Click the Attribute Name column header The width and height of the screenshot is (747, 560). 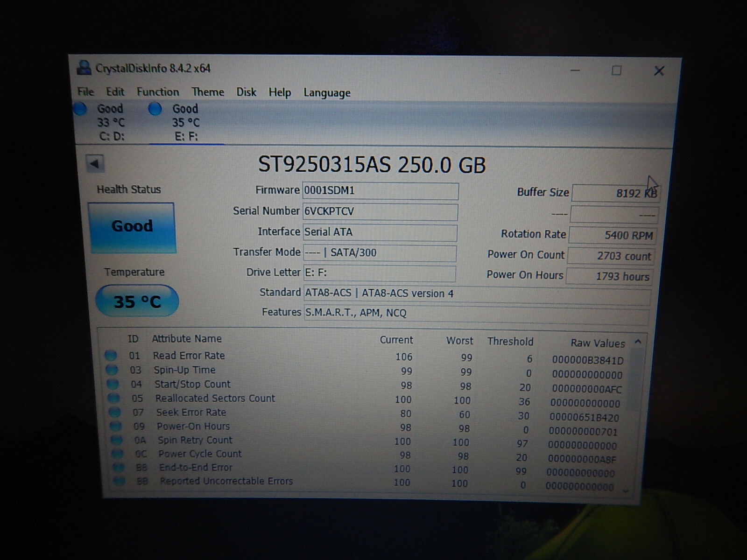(x=187, y=339)
